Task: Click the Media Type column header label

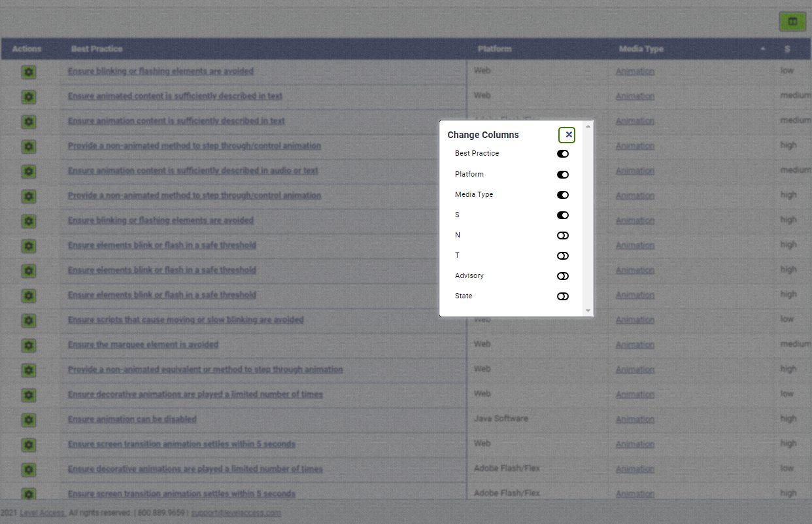Action: [x=641, y=49]
